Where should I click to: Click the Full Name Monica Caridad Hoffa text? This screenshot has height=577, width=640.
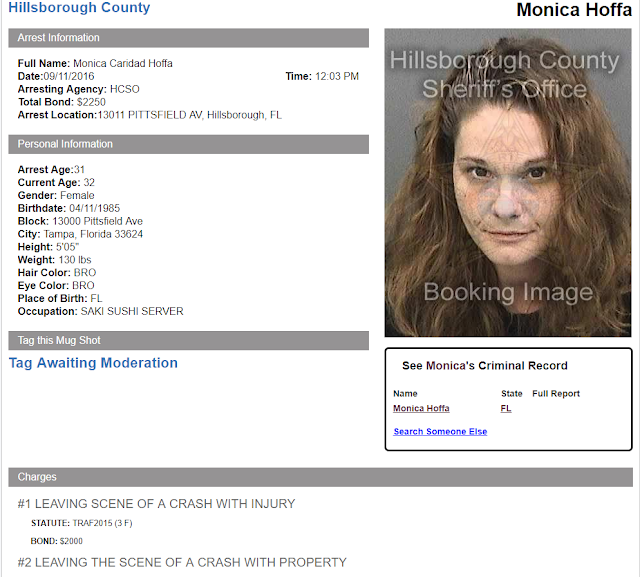coord(95,63)
